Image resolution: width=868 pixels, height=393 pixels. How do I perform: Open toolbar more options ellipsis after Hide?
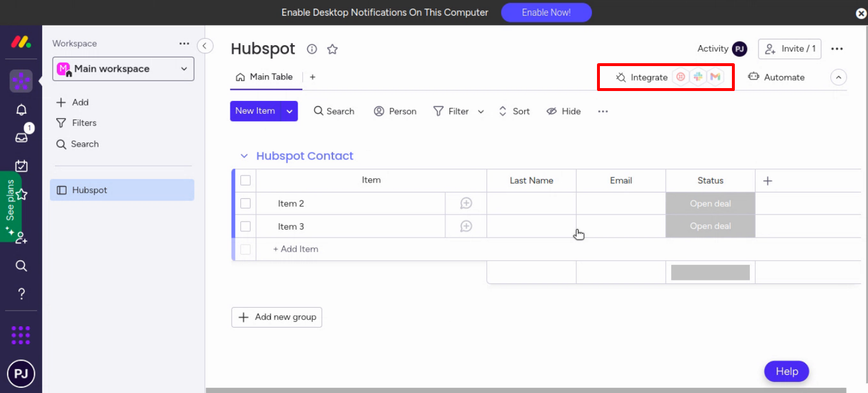[x=603, y=111]
